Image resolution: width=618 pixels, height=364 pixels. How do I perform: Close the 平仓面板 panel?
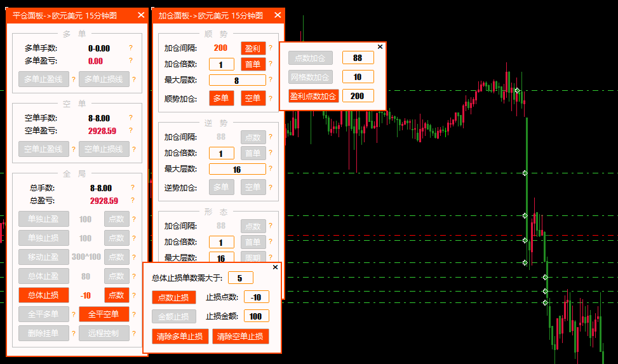click(x=141, y=15)
